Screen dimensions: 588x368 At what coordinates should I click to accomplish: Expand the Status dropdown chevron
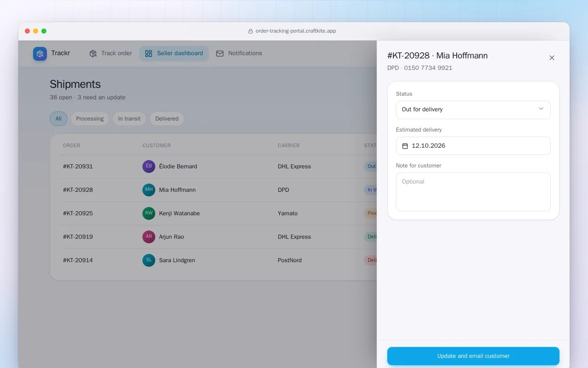pos(541,109)
